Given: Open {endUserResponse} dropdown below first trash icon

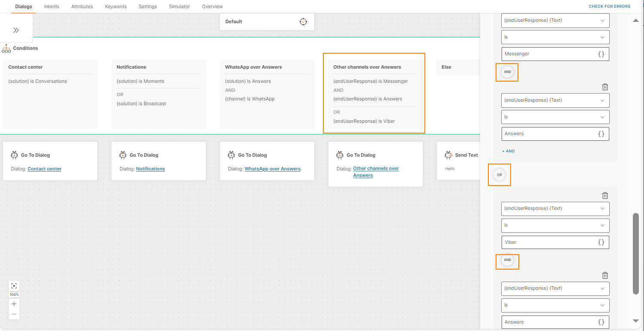Looking at the screenshot, I should pyautogui.click(x=555, y=100).
